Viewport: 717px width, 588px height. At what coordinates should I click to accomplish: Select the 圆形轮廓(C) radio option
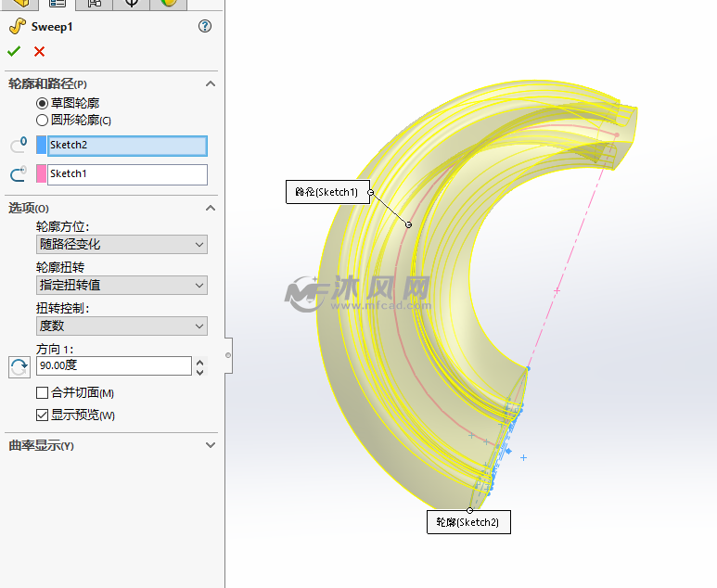(x=42, y=121)
